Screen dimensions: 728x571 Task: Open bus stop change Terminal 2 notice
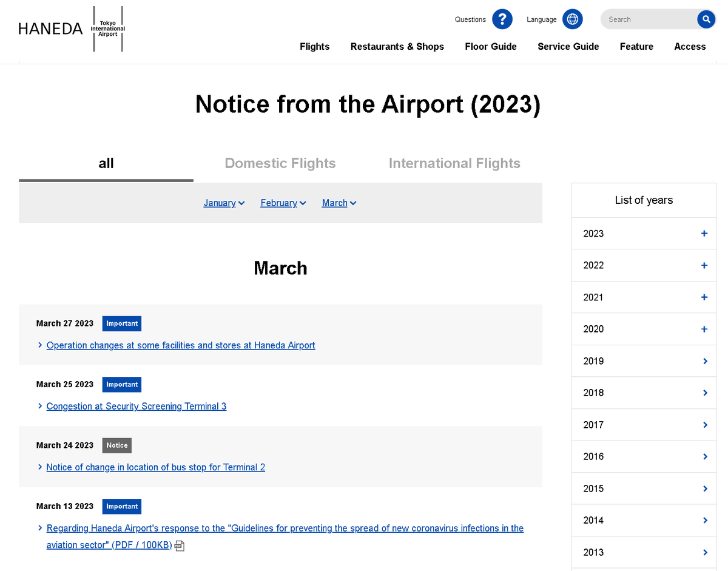coord(156,467)
